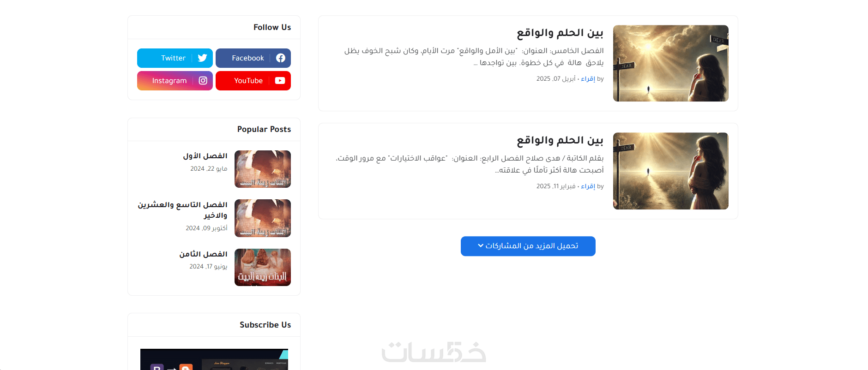Open the Instagram follow button
The height and width of the screenshot is (370, 868).
point(175,81)
